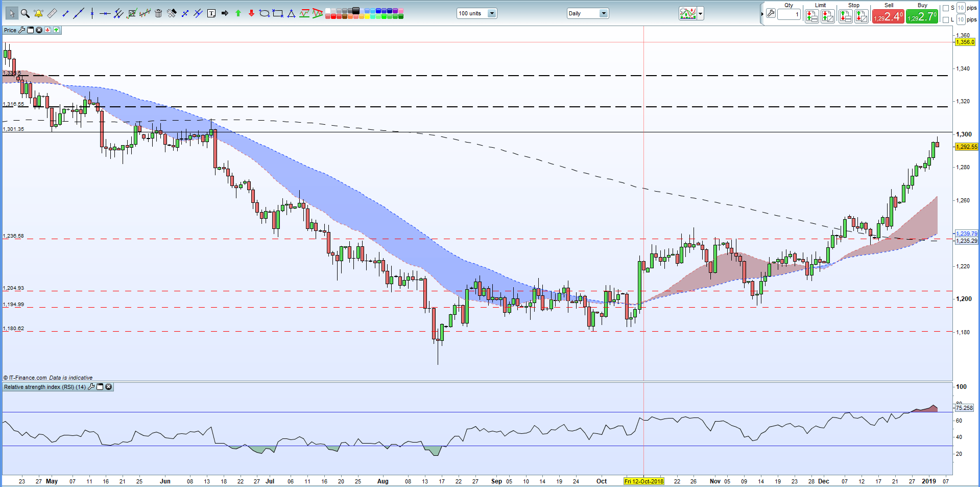Open the 100 units dropdown
The height and width of the screenshot is (487, 980).
point(476,13)
